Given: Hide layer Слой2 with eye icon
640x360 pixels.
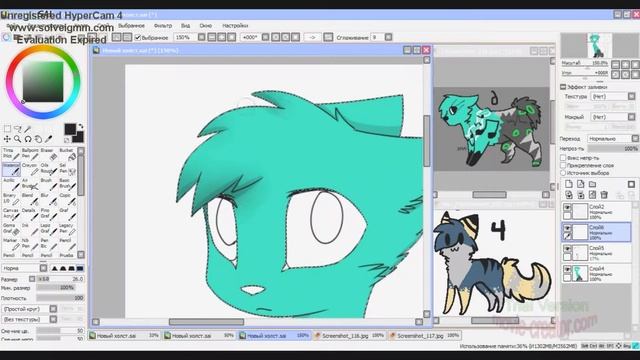Looking at the screenshot, I should click(x=567, y=207).
